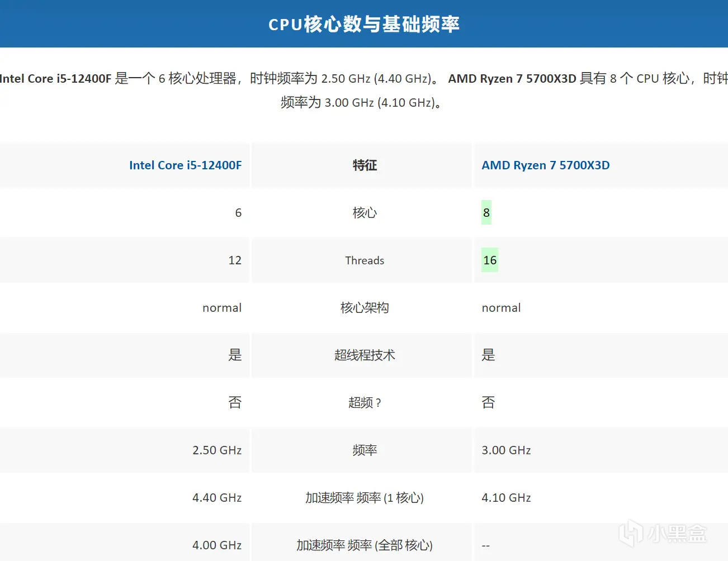Click AMD's "是" in the 超线程技术 row
The height and width of the screenshot is (561, 728).
coord(488,355)
